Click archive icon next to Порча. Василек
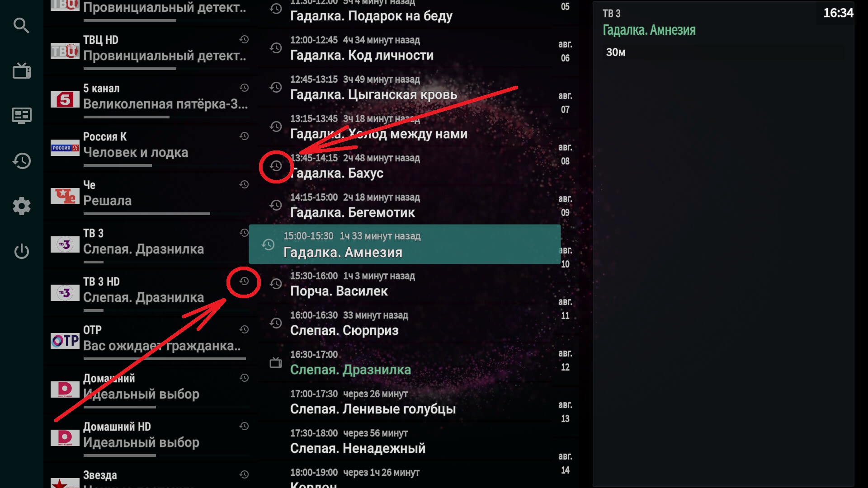Image resolution: width=868 pixels, height=488 pixels. coord(276,284)
